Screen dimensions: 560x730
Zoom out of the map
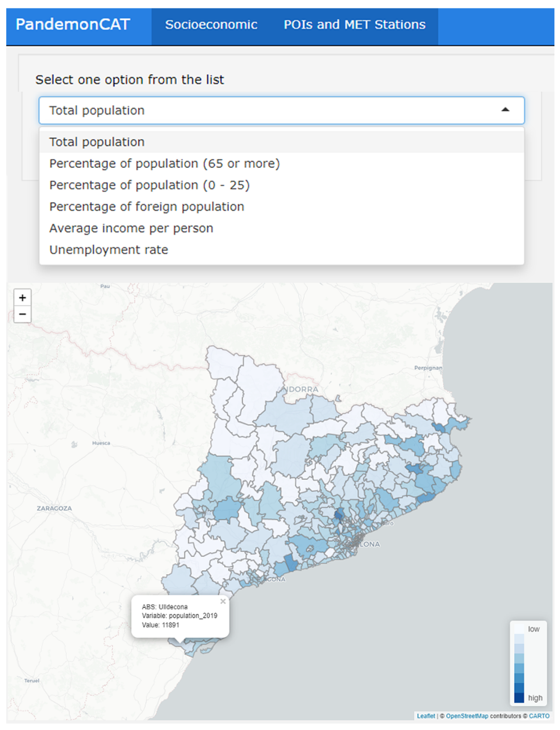pyautogui.click(x=22, y=314)
